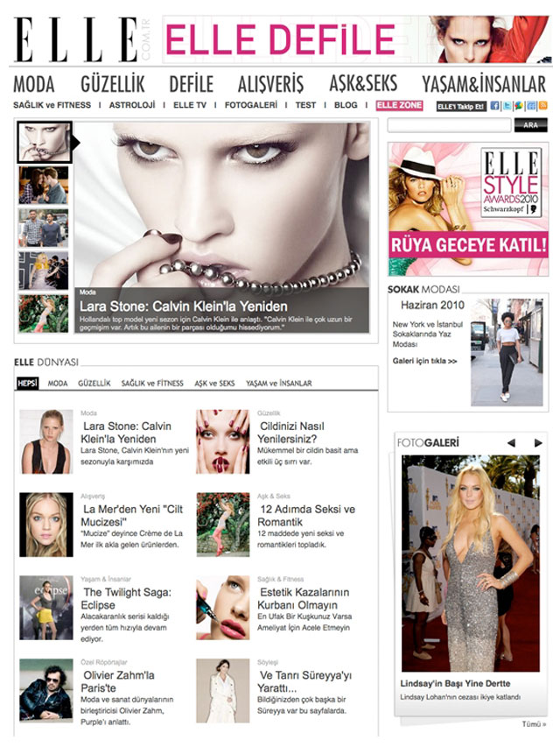The width and height of the screenshot is (560, 747).
Task: Open the DEFİLE main menu
Action: [x=192, y=84]
